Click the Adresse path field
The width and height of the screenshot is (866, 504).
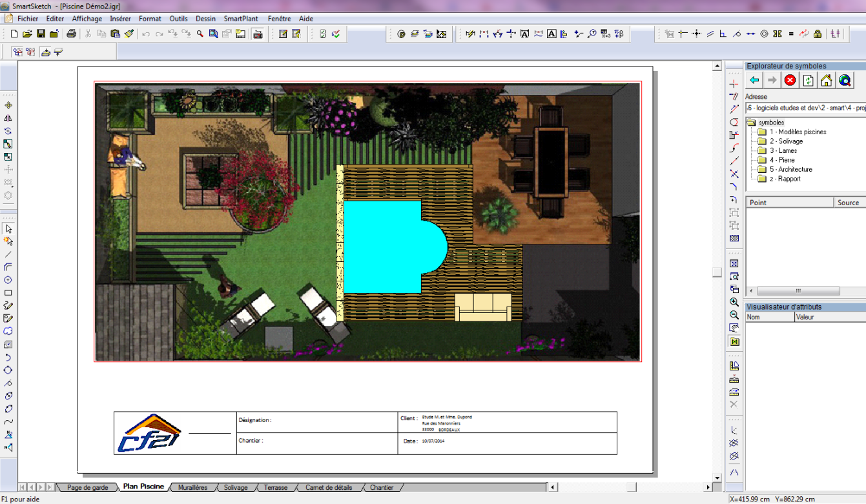coord(805,108)
